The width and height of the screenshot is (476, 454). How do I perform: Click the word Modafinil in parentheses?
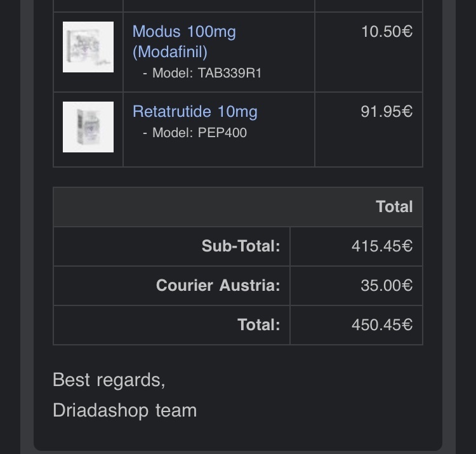coord(170,52)
